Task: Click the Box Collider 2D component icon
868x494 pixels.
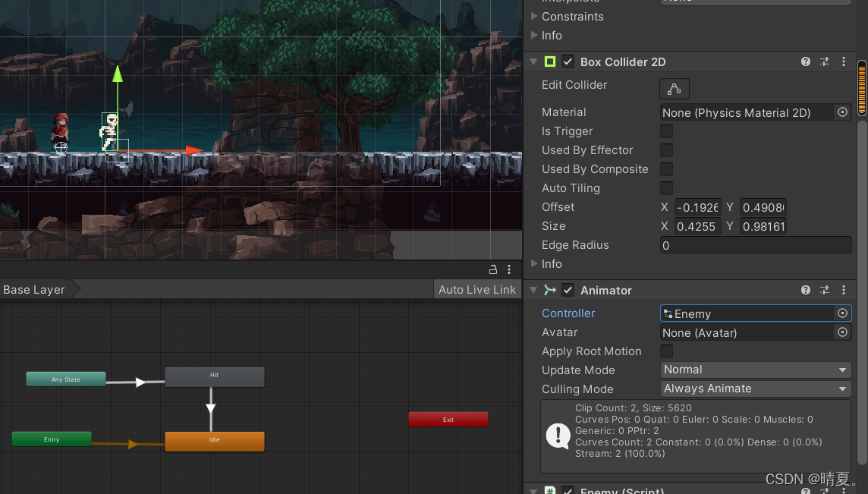Action: click(x=549, y=61)
